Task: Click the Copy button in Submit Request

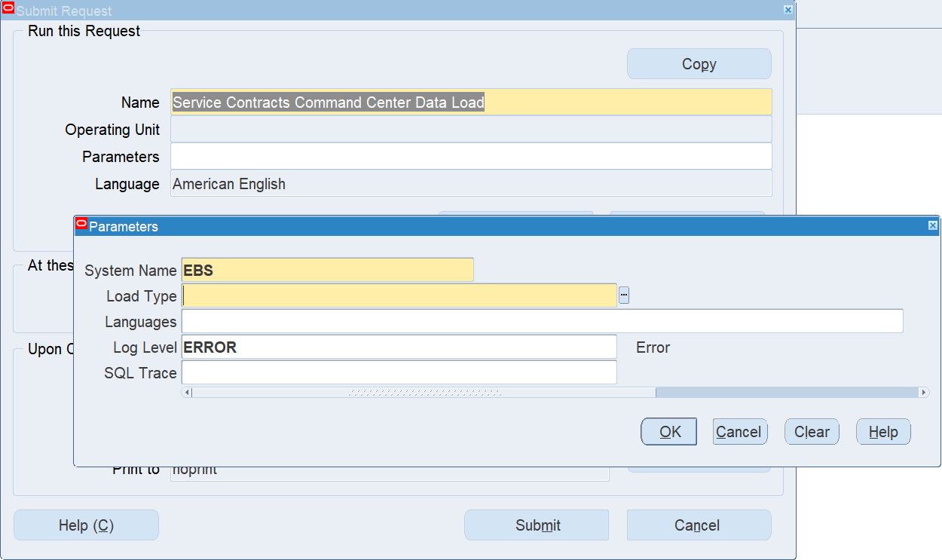Action: (699, 64)
